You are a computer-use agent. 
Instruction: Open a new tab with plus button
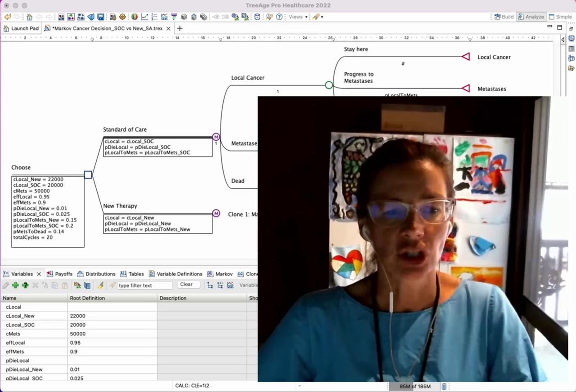(x=180, y=28)
